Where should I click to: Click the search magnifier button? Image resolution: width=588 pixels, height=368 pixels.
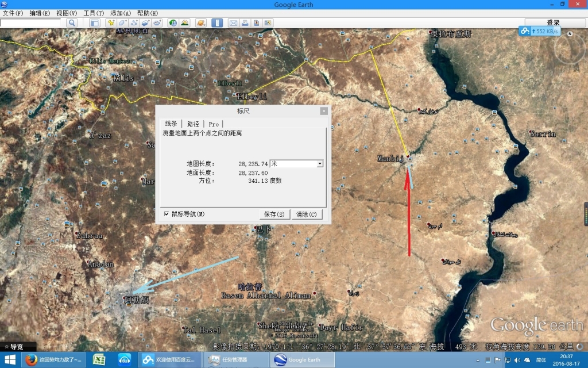tap(72, 23)
